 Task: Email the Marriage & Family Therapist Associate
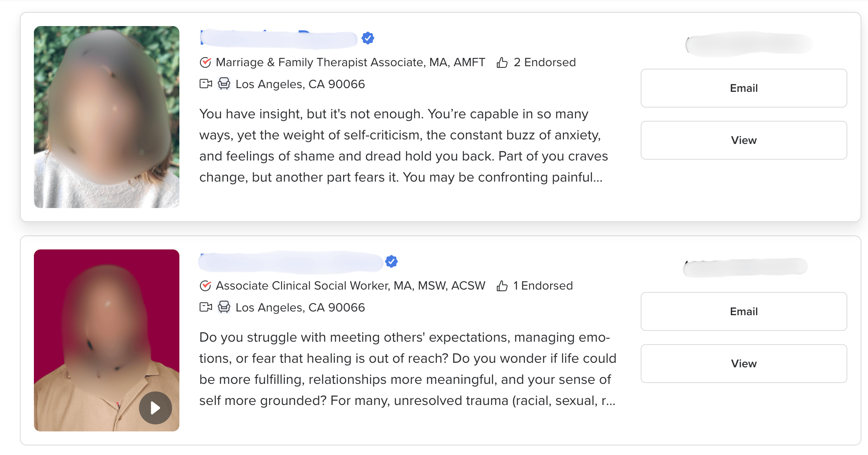point(744,88)
